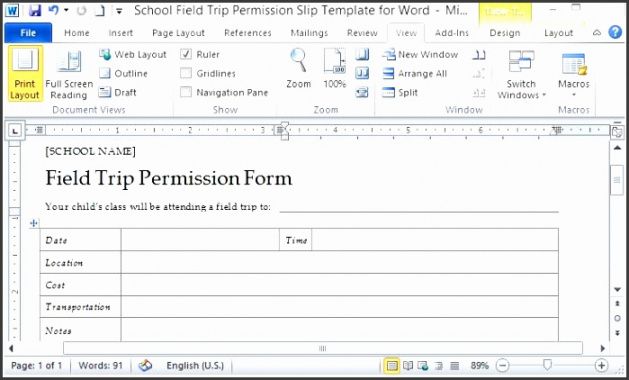Open the Customize Quick Access Toolbar dropdown
Viewport: 629px width, 380px height.
119,11
